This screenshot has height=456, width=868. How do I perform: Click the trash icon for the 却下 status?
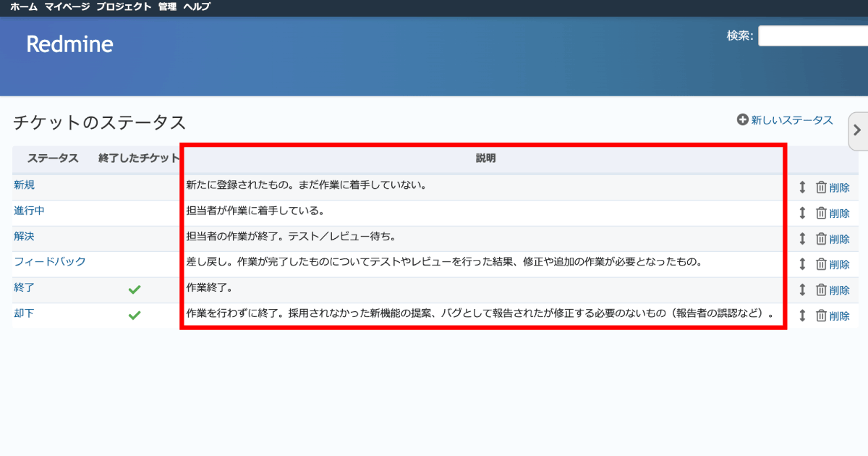click(x=822, y=315)
